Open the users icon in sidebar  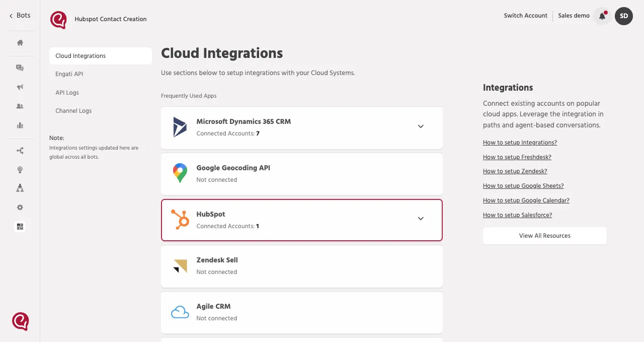(x=20, y=106)
